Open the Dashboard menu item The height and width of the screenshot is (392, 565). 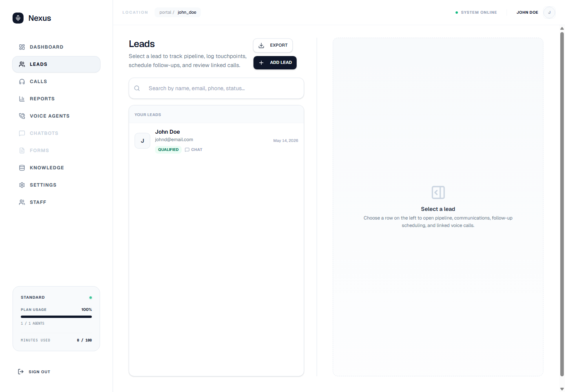(56, 47)
